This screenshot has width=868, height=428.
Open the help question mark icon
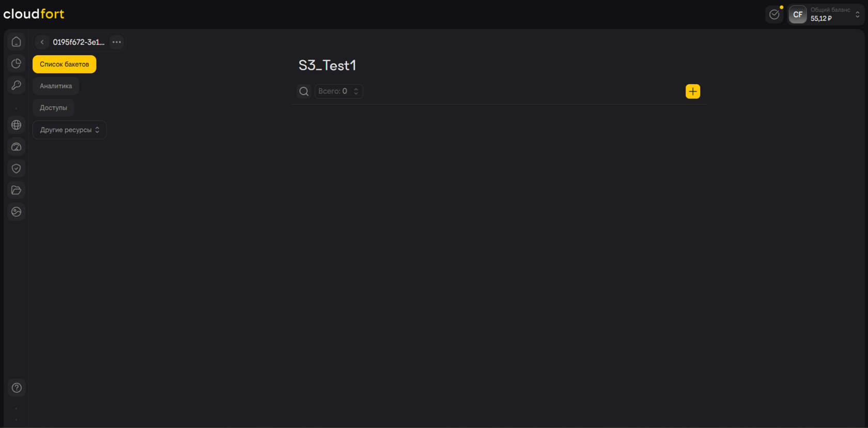[x=17, y=388]
